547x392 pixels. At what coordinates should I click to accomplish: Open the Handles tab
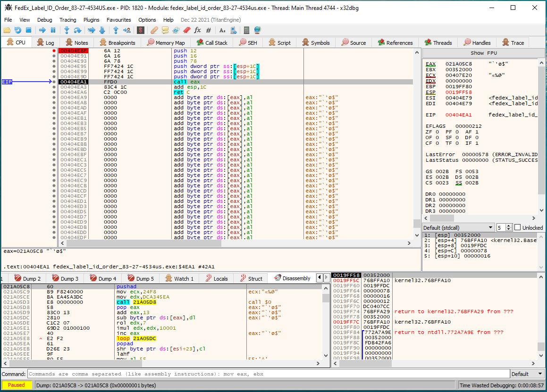click(x=477, y=42)
